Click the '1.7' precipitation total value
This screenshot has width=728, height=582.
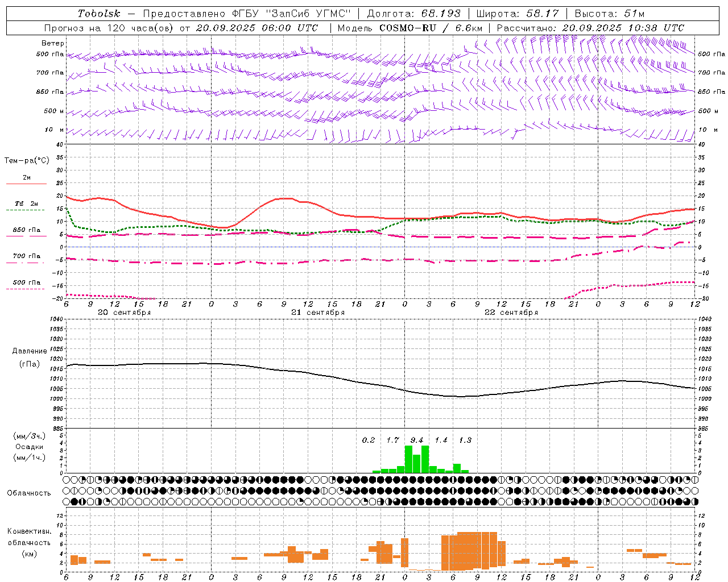pyautogui.click(x=392, y=440)
